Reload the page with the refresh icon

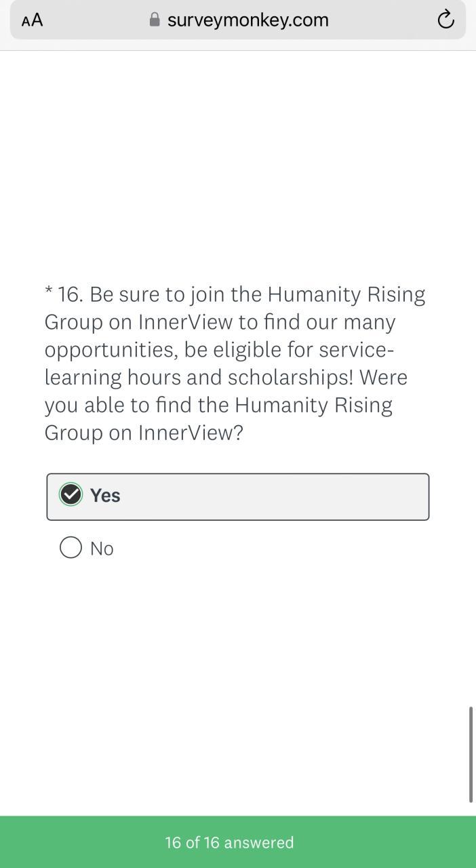click(445, 20)
